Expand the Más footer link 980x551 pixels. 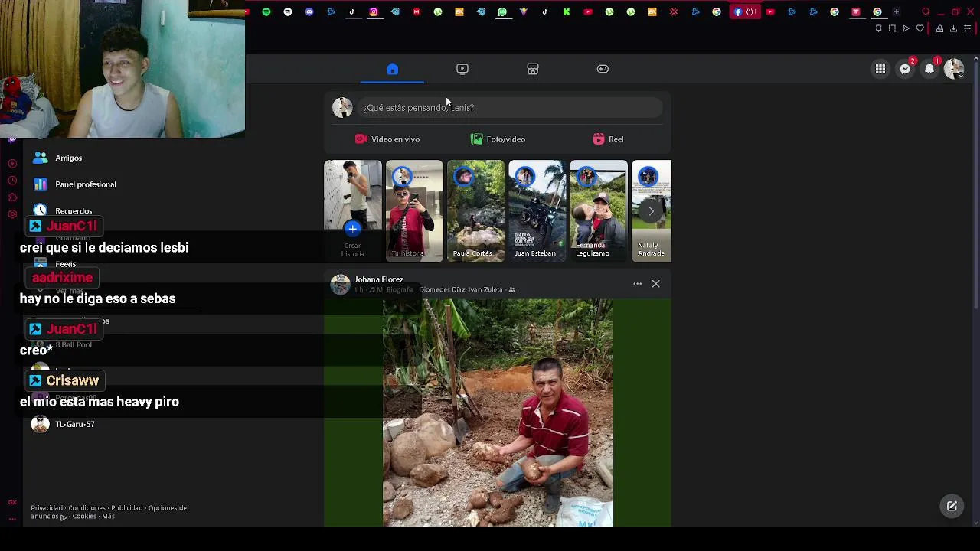(x=108, y=517)
